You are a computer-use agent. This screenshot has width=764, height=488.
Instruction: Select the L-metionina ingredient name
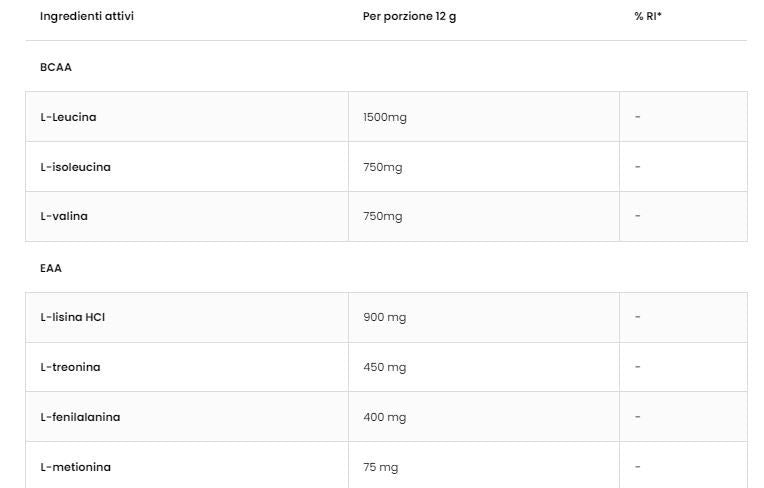coord(75,467)
